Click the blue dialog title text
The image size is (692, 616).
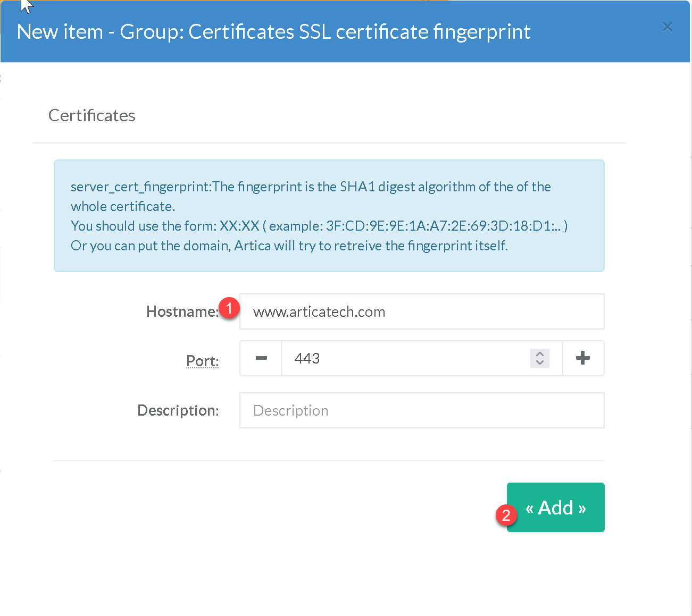pos(273,32)
